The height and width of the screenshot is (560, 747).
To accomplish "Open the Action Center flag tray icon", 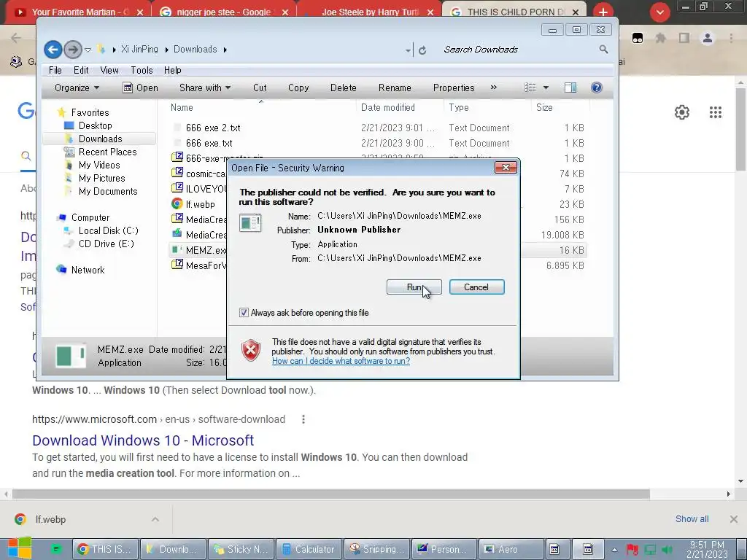I will (x=632, y=550).
